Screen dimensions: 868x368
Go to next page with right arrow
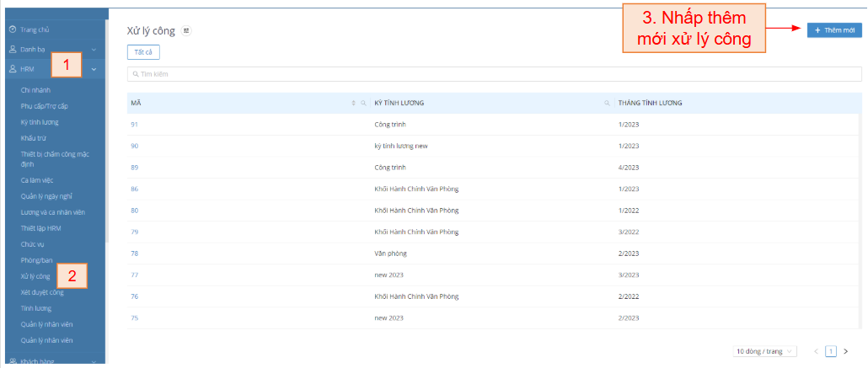click(x=845, y=351)
